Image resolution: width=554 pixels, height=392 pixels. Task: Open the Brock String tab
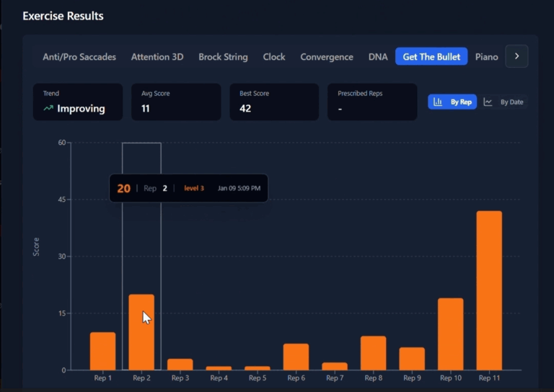223,57
